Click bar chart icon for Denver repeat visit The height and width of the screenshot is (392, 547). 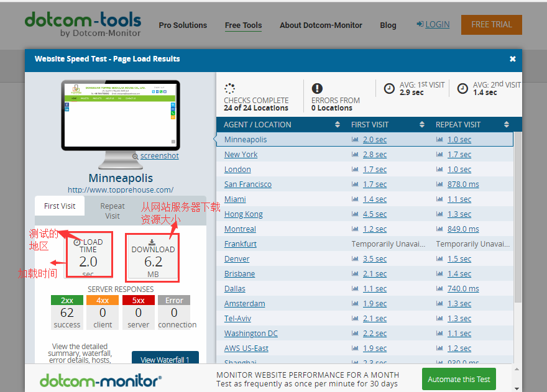coord(439,259)
